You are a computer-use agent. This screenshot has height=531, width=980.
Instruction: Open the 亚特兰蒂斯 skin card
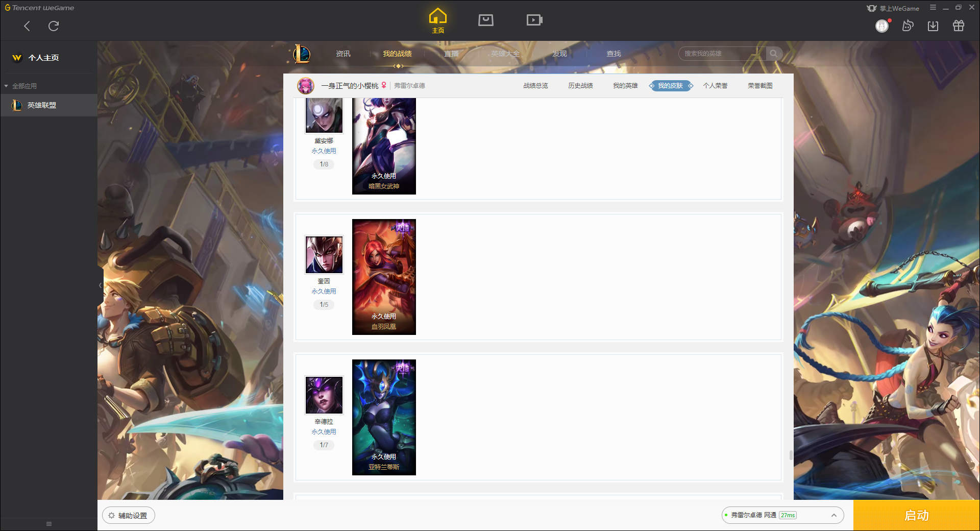pos(384,418)
